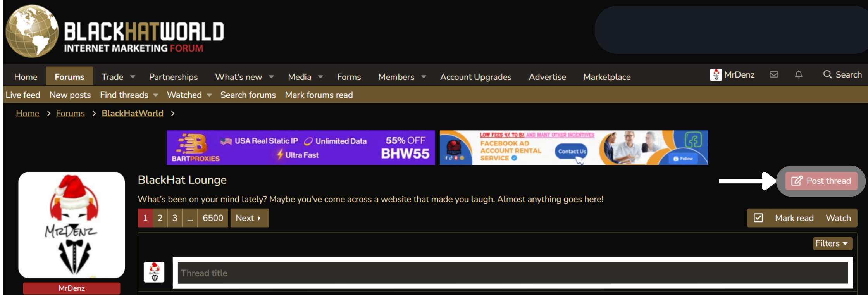This screenshot has height=295, width=868.
Task: Follow the BlackHatWorld breadcrumb link
Action: (x=133, y=113)
